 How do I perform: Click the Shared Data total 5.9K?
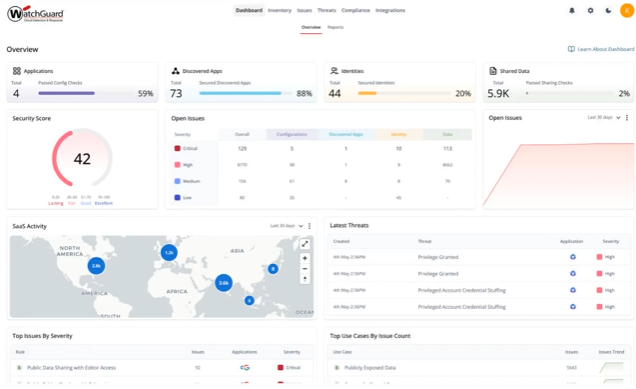pos(498,94)
